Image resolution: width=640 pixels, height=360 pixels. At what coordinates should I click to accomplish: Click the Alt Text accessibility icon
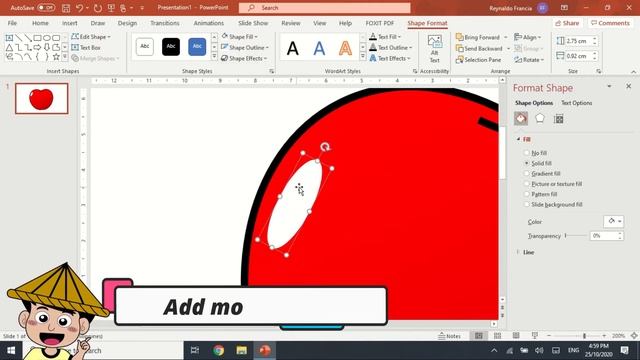[x=435, y=49]
